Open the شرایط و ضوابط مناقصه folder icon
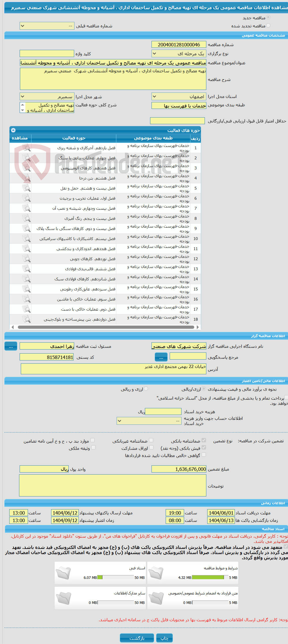This screenshot has width=288, height=644. tap(156, 573)
